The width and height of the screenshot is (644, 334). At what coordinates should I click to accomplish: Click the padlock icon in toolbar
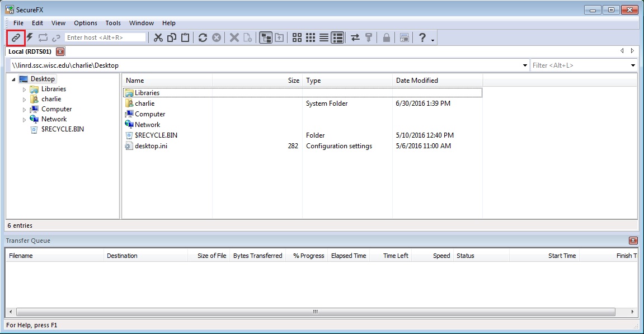[386, 38]
